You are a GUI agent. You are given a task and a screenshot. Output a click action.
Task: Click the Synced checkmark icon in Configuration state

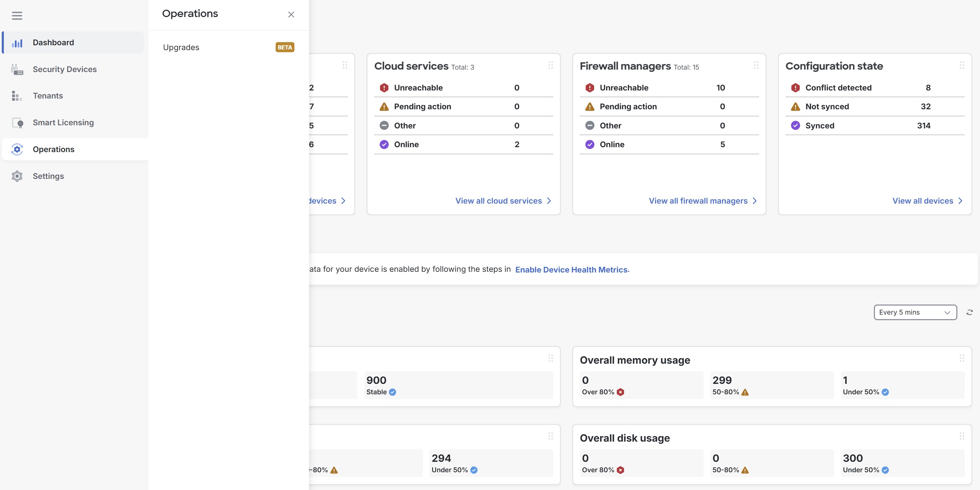[795, 125]
